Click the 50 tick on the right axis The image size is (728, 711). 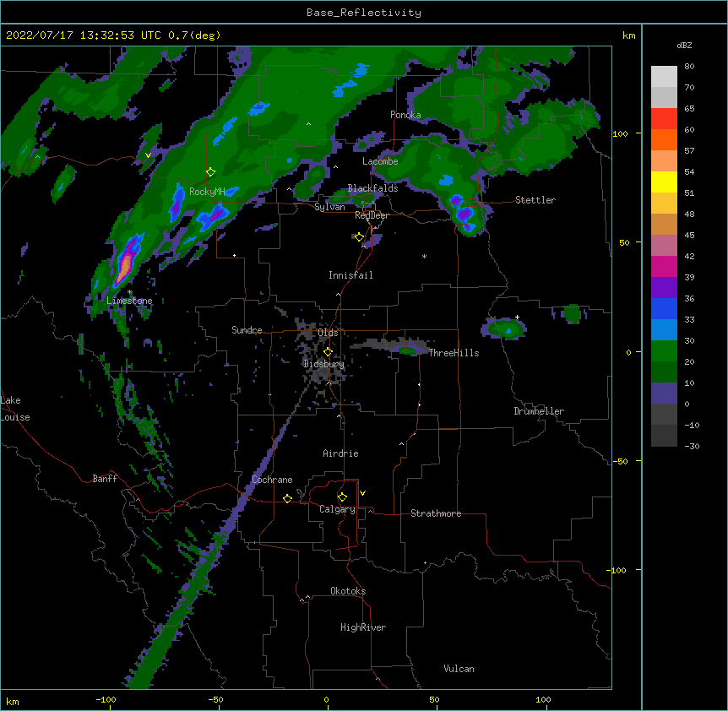(x=624, y=242)
